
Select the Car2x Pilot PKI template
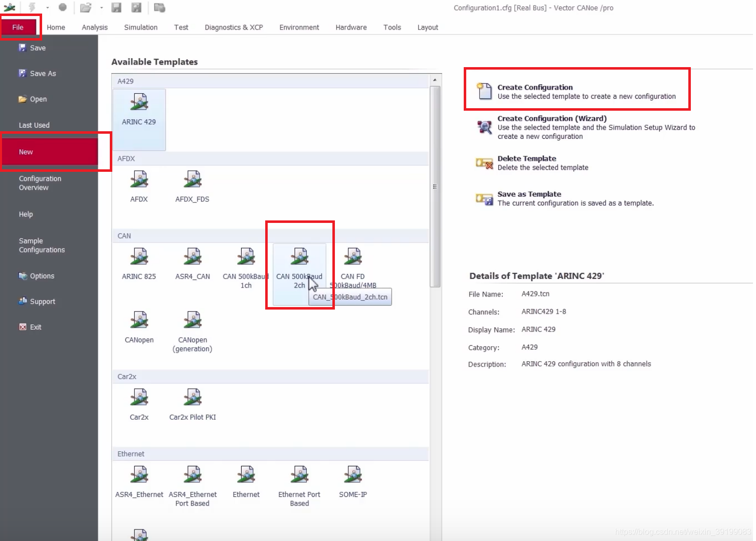[193, 405]
